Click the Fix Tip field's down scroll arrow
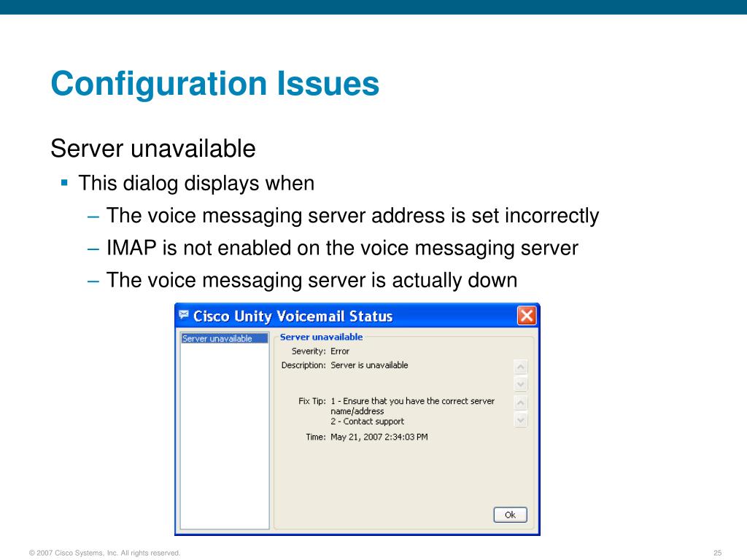 (x=521, y=420)
